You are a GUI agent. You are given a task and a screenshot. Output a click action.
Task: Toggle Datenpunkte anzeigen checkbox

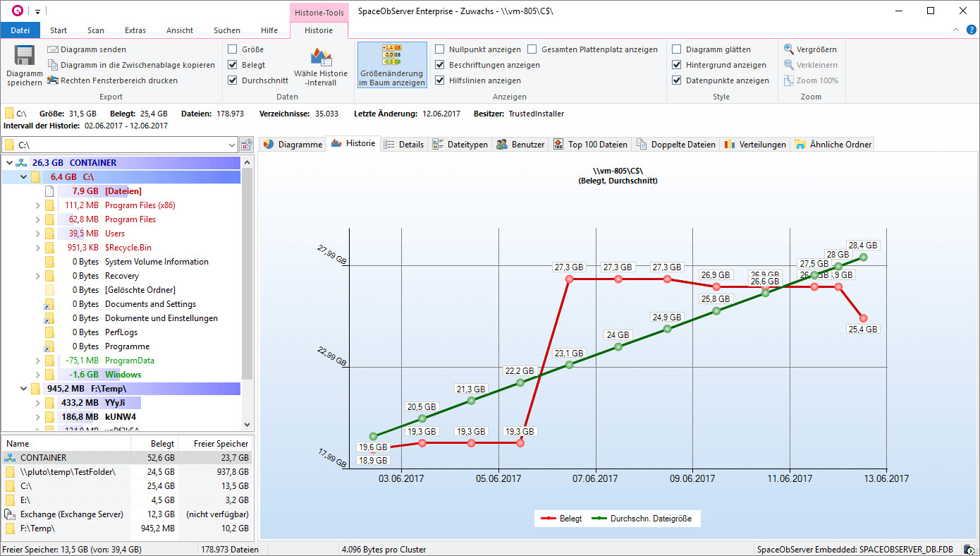[676, 80]
